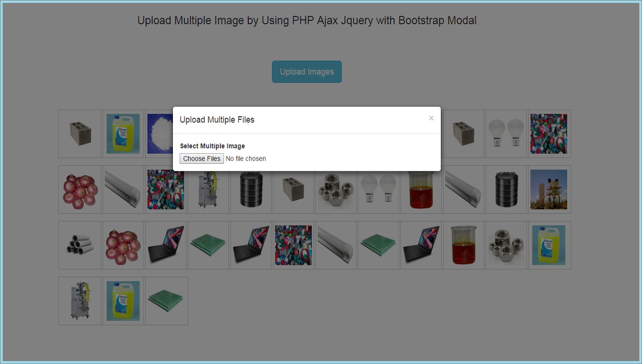This screenshot has height=364, width=642.
Task: Open the factory tower thumbnail at the row's right end
Action: click(x=548, y=189)
